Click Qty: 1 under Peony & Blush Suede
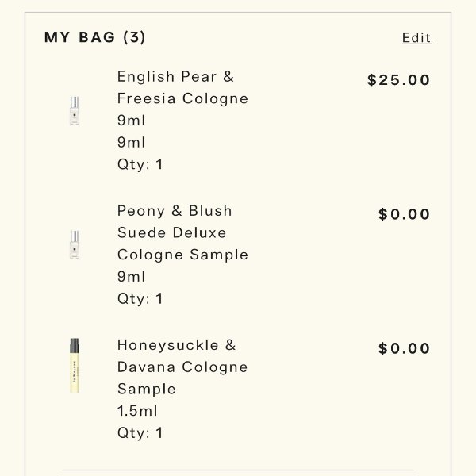476x476 pixels. tap(140, 299)
